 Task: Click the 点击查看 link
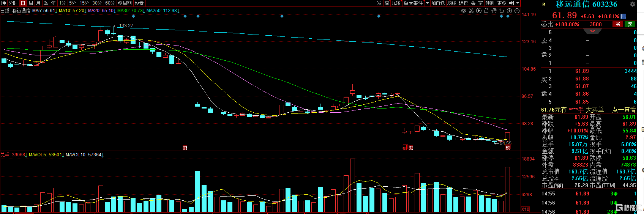(x=623, y=110)
